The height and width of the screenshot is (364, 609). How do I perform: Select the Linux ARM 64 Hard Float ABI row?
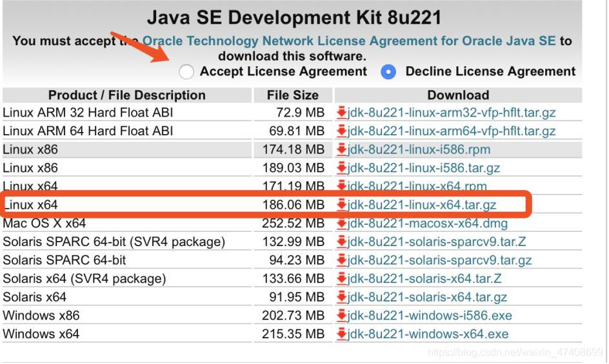(x=292, y=131)
